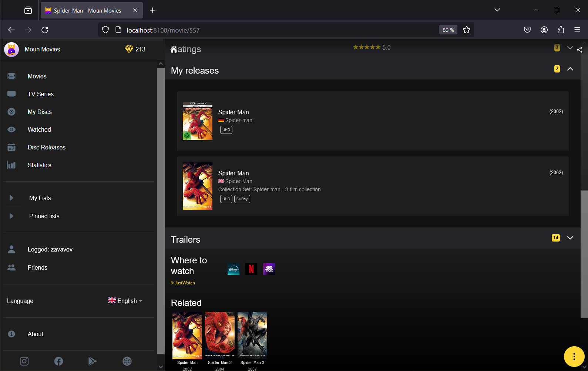Image resolution: width=588 pixels, height=371 pixels.
Task: Click the JustWatch link
Action: [x=183, y=283]
